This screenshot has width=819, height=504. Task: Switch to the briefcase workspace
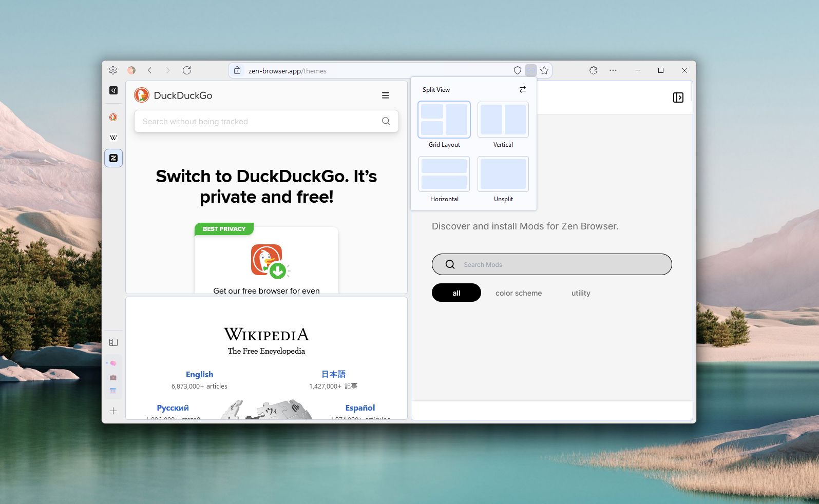(x=113, y=377)
